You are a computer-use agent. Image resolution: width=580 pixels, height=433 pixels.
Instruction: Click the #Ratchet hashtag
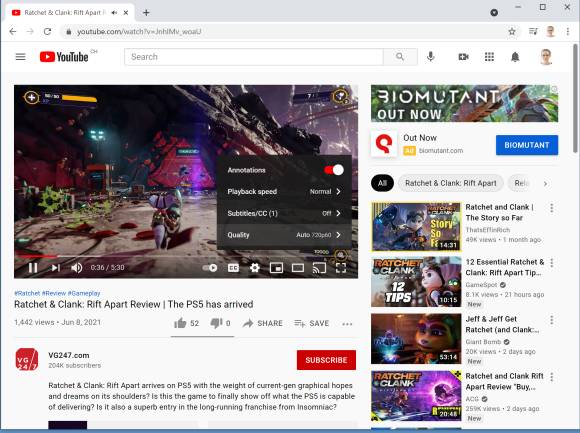(x=27, y=293)
